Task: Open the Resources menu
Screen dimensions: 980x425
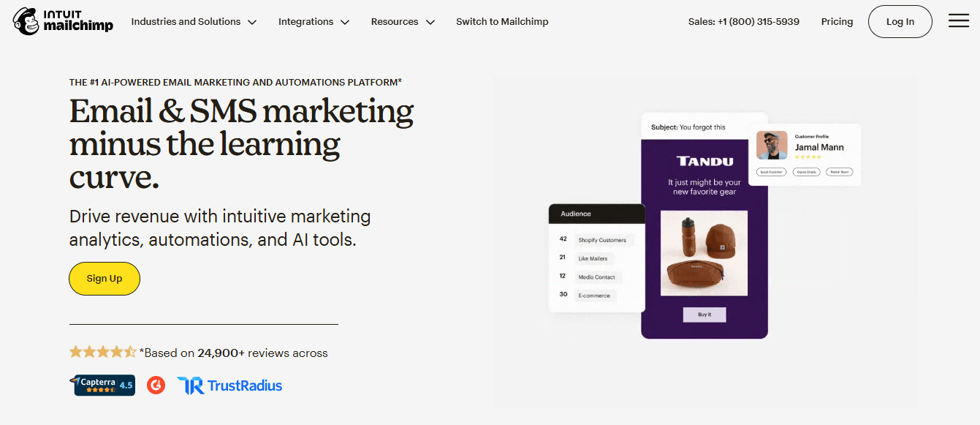Action: tap(403, 21)
